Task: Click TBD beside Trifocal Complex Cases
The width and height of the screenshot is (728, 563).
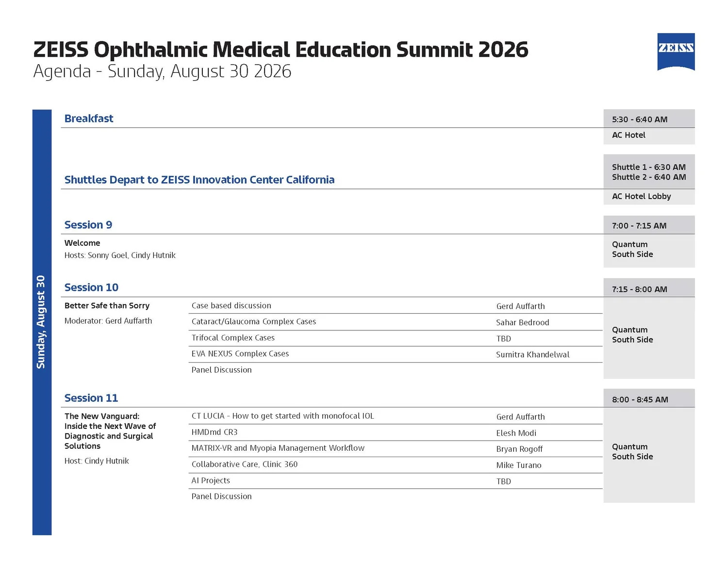Action: coord(504,339)
